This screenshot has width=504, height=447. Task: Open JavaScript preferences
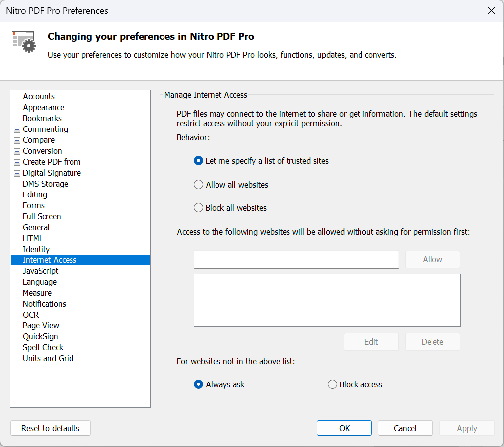(40, 271)
